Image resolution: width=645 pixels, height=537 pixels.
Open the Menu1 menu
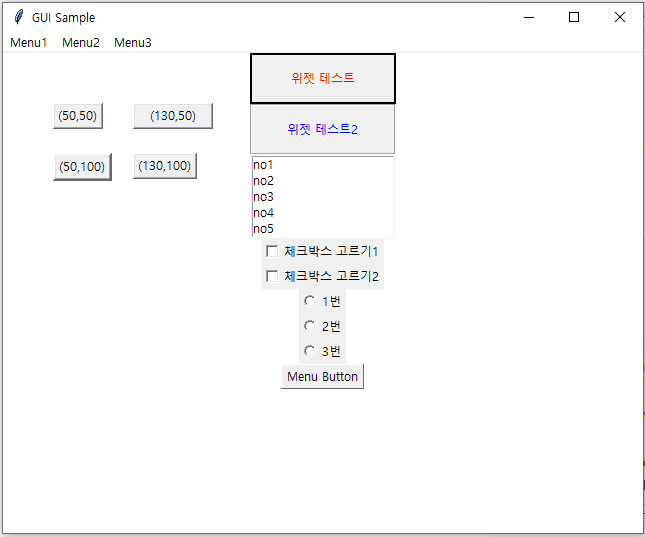(28, 42)
